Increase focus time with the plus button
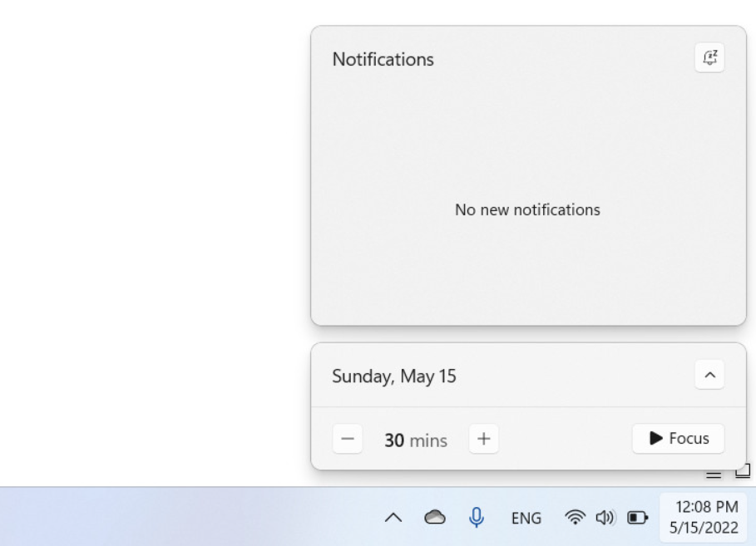The width and height of the screenshot is (756, 546). [483, 439]
